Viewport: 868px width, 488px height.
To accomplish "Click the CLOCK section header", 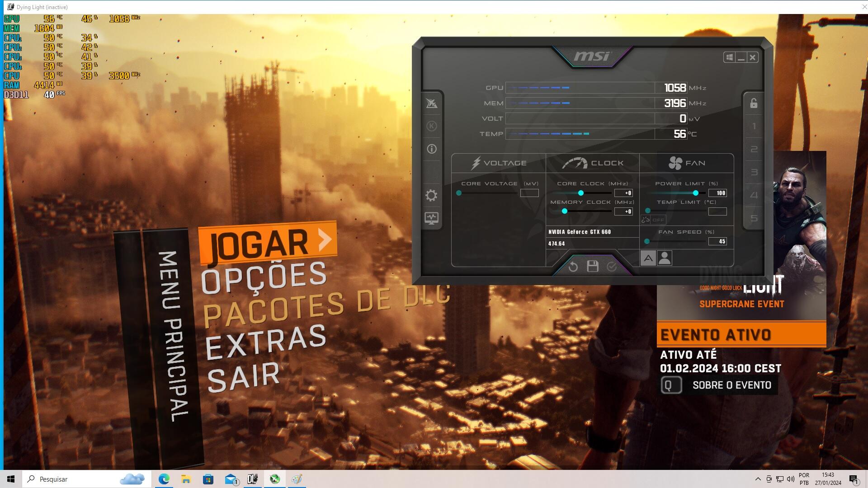I will 593,163.
